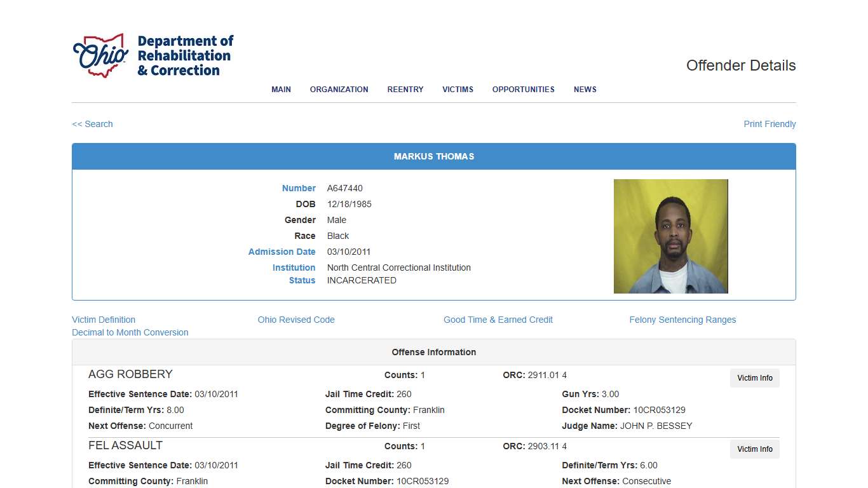
Task: Open the Ohio Revised Code link
Action: click(x=296, y=320)
